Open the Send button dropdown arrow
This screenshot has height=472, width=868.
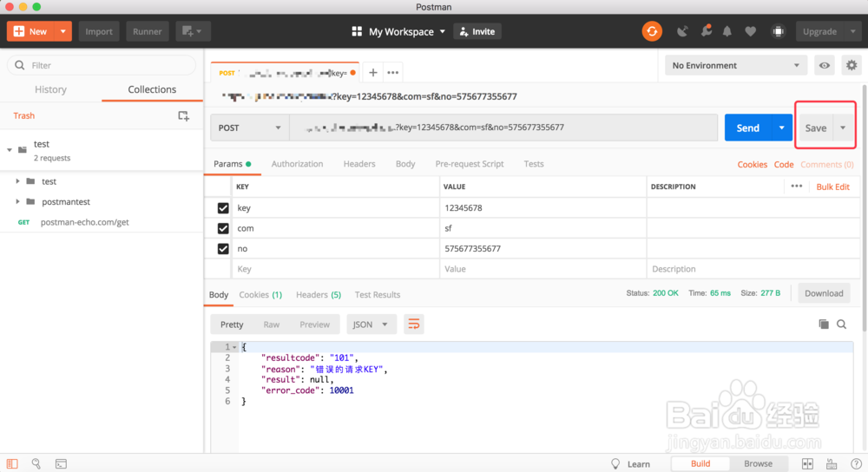click(x=782, y=128)
